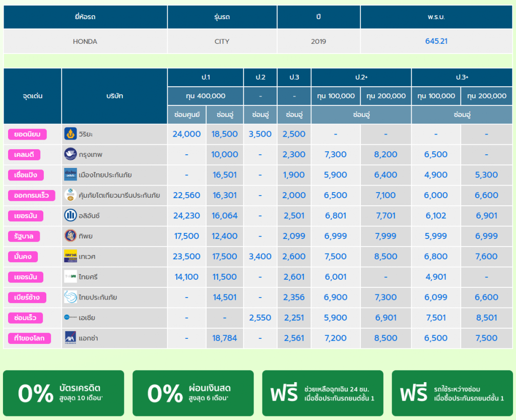Select Thaisri price 11,500
Viewport: 516px width, 420px height.
224,277
